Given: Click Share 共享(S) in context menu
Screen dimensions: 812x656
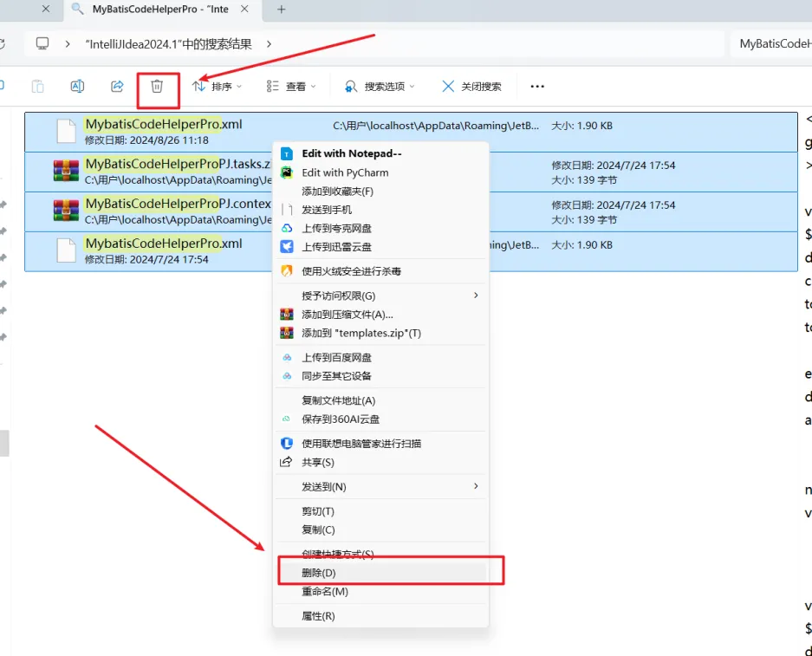Looking at the screenshot, I should (x=380, y=462).
